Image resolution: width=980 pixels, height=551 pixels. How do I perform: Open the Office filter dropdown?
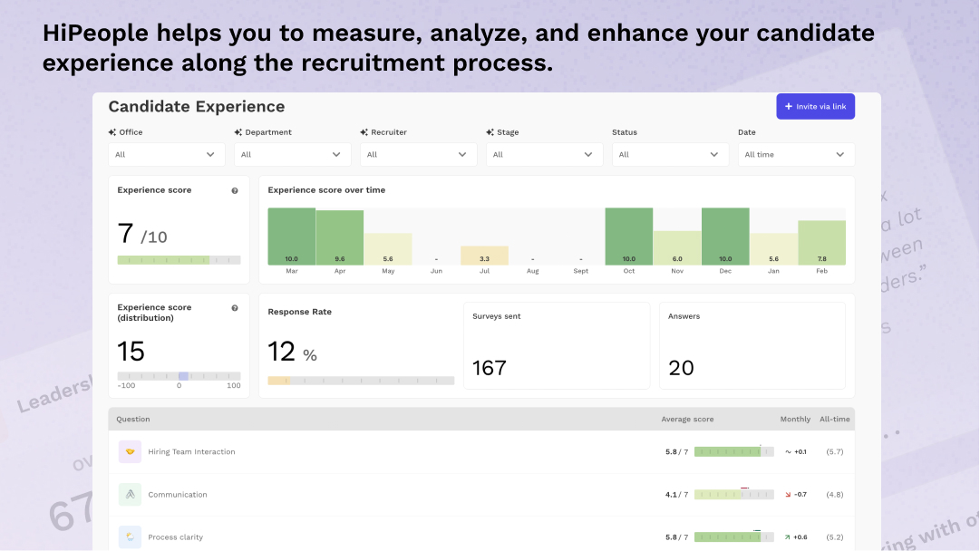click(x=167, y=155)
